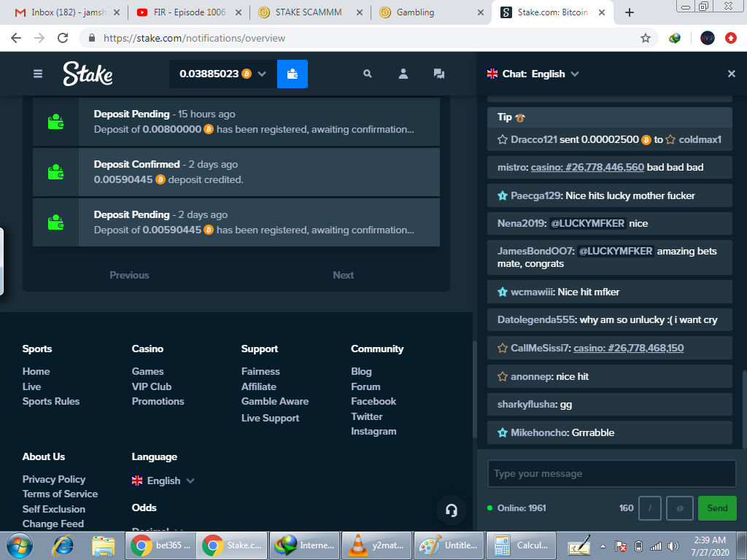Click the chat panel scrollbar
Screen dimensions: 747x560
click(x=744, y=410)
